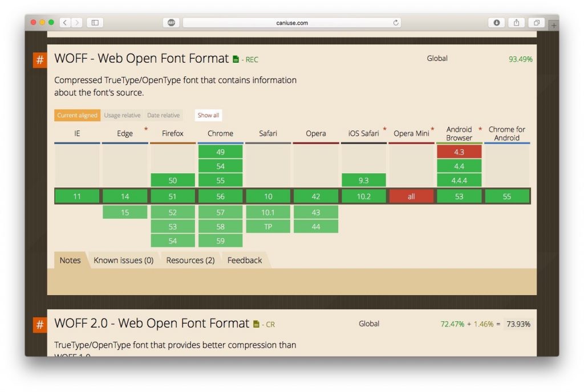This screenshot has height=392, width=584.
Task: Select the Edge 14 support cell
Action: tap(125, 197)
